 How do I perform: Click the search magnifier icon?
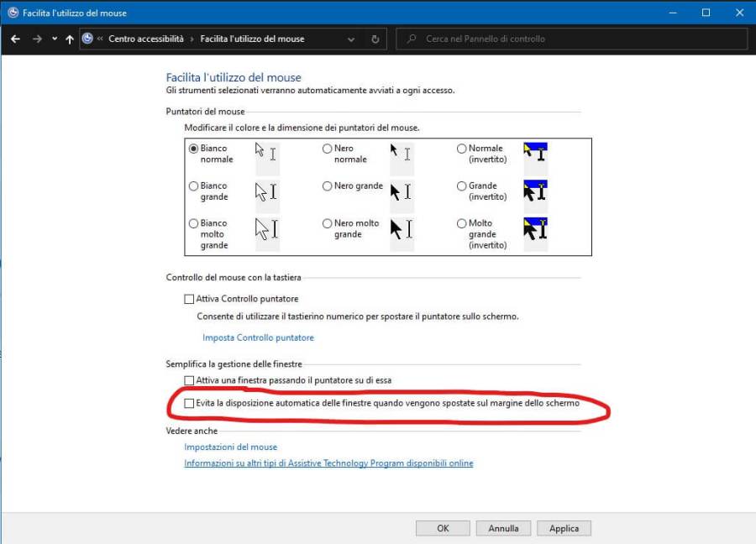(x=410, y=39)
